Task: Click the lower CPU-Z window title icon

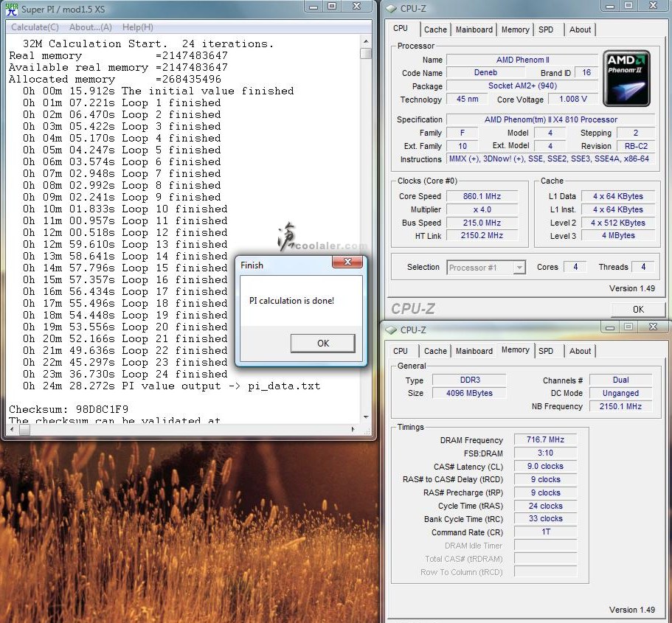Action: click(x=390, y=330)
